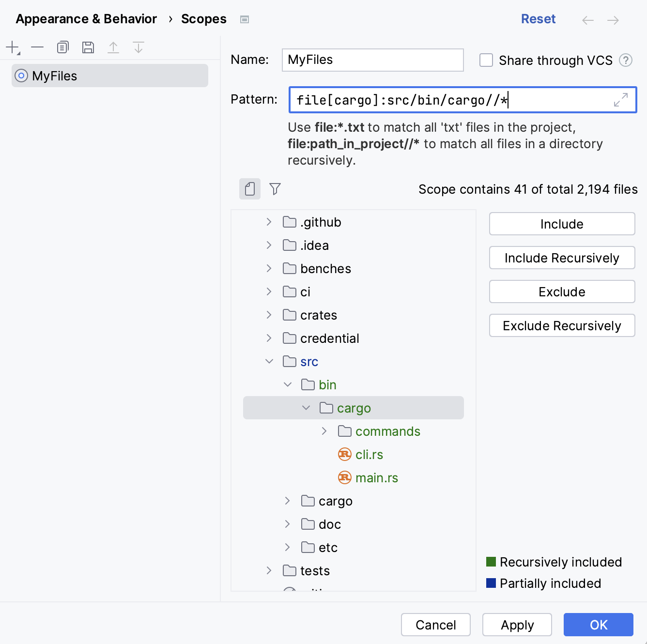Toggle showing files in the tree
The height and width of the screenshot is (644, 647).
249,189
